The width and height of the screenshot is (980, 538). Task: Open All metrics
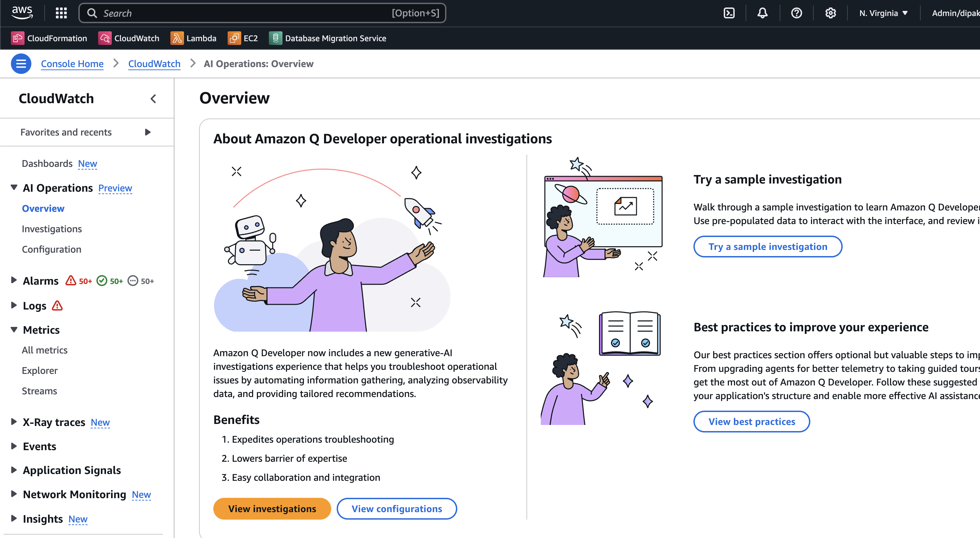(x=45, y=350)
